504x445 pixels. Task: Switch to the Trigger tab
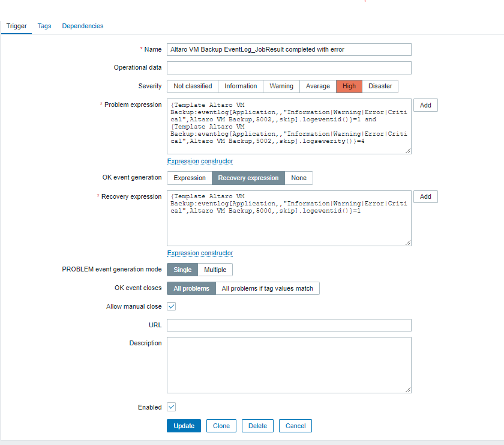pos(16,26)
